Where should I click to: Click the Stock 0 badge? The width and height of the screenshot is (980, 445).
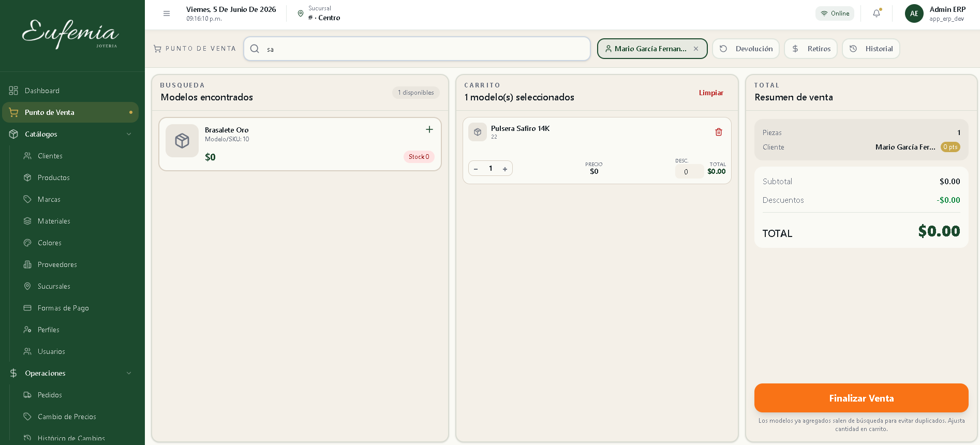point(419,157)
